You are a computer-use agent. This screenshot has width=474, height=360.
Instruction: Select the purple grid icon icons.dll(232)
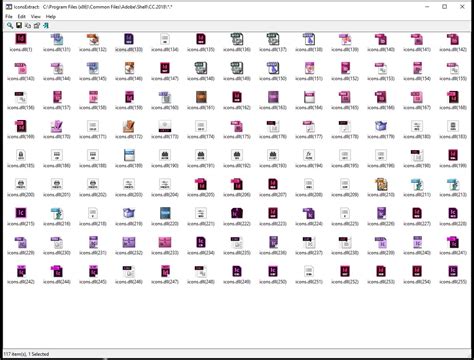coord(129,242)
